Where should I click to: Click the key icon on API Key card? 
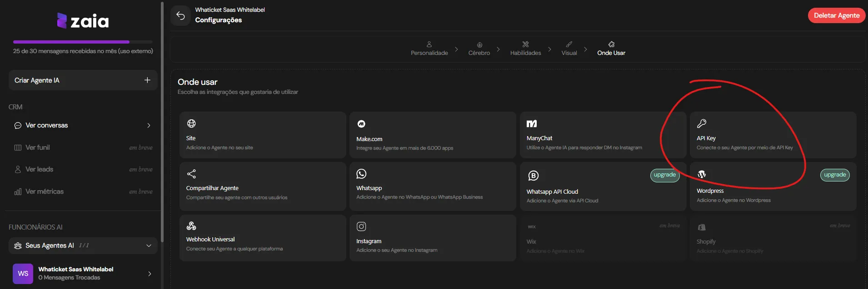pyautogui.click(x=702, y=123)
